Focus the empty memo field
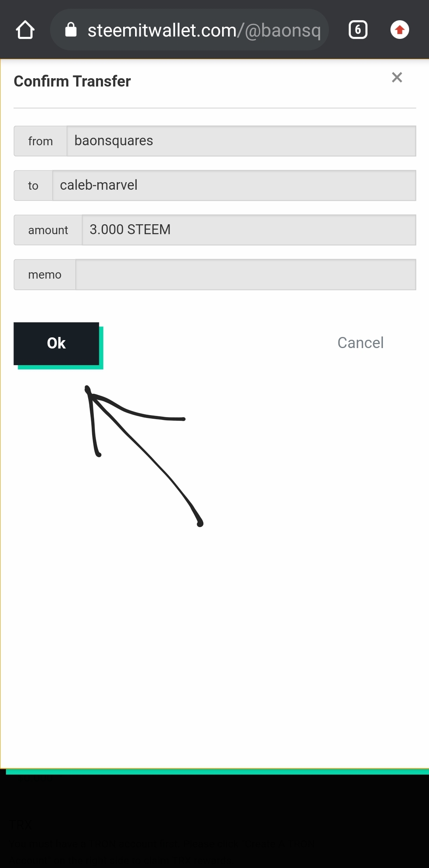The image size is (429, 868). tap(246, 275)
